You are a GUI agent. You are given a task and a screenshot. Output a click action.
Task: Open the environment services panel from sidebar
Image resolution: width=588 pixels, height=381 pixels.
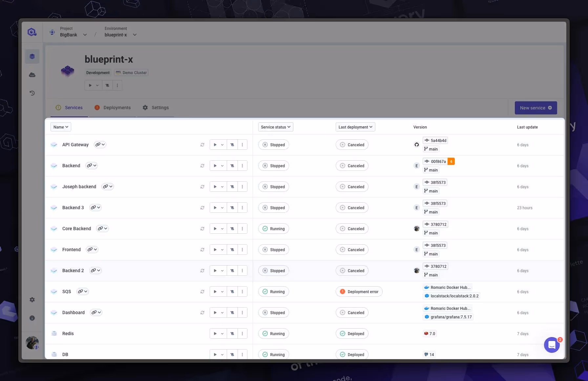pos(32,56)
